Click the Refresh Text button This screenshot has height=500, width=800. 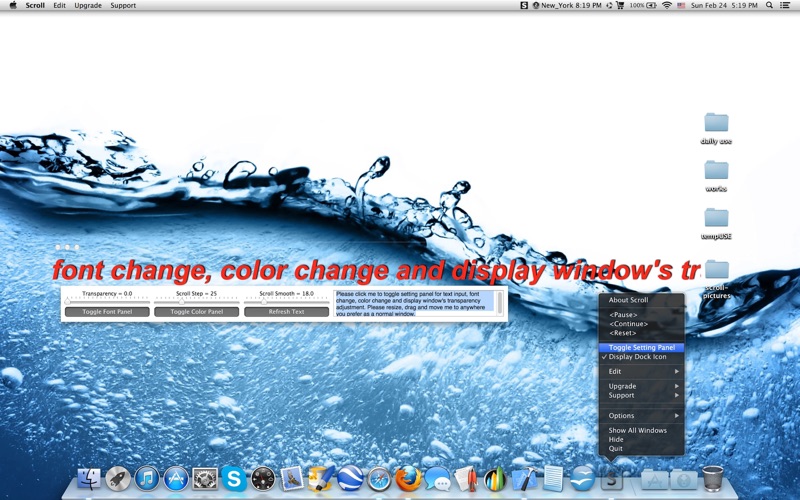(286, 312)
